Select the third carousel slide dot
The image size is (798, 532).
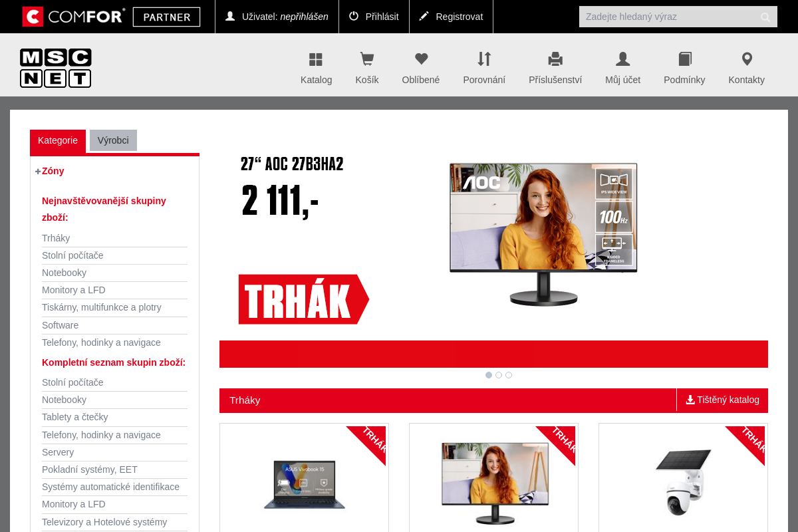tap(509, 375)
